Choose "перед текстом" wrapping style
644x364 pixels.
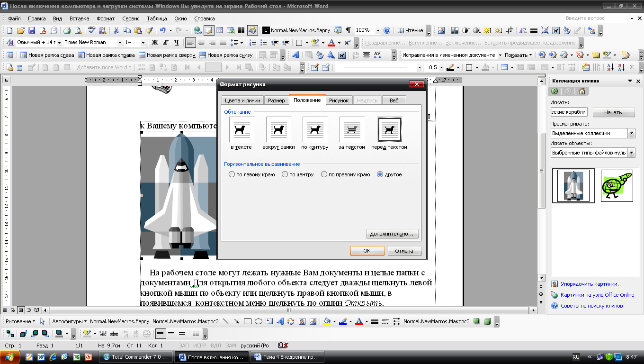click(389, 130)
